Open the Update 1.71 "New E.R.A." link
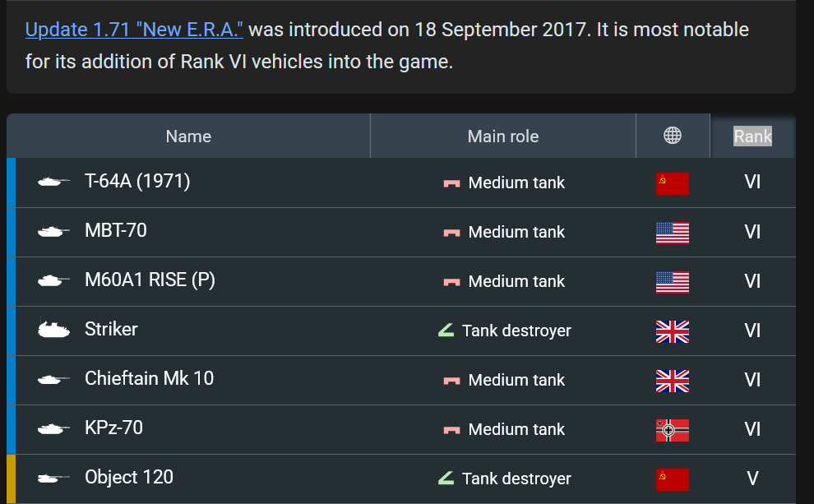 tap(134, 30)
